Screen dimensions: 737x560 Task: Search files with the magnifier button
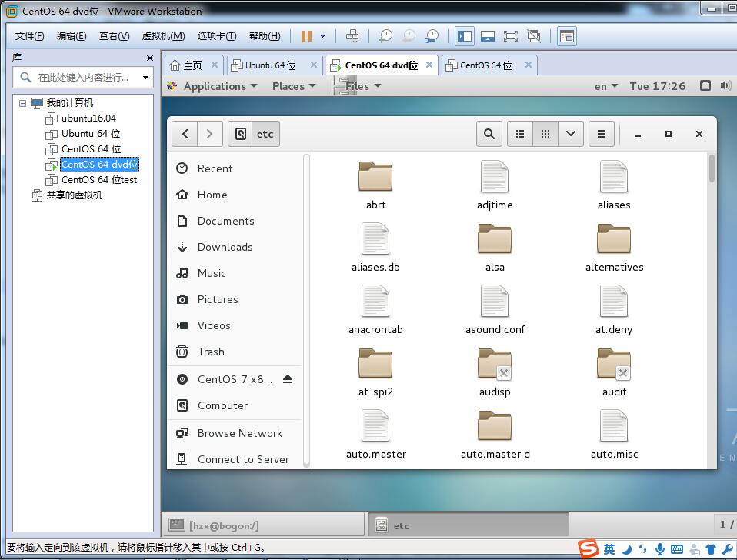point(489,134)
